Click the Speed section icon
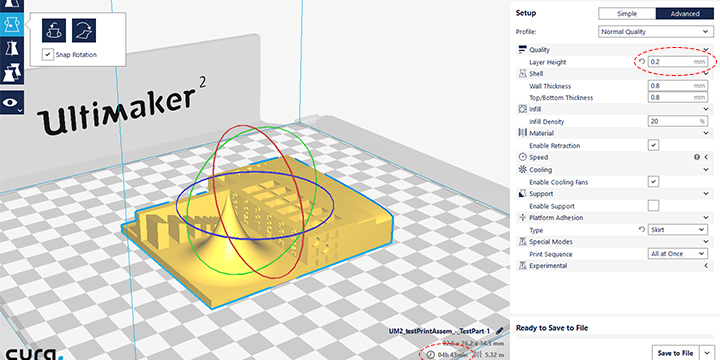Screen dimensions: 720x360 coord(522,157)
